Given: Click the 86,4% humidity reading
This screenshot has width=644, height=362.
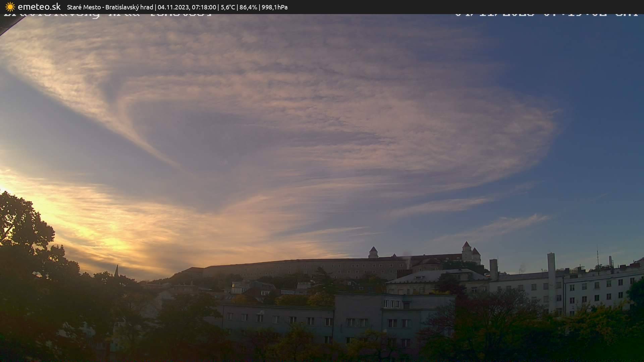Looking at the screenshot, I should tap(248, 7).
